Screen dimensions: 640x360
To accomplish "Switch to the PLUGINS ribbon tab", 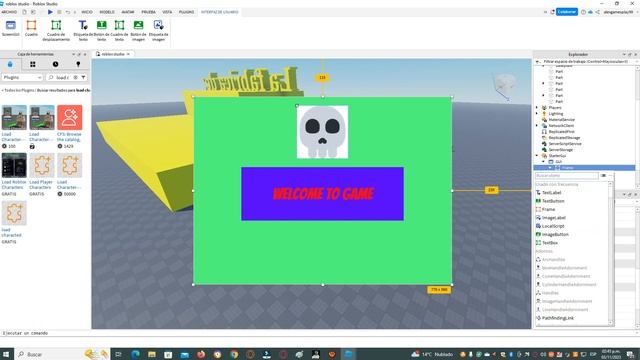I will coord(187,12).
